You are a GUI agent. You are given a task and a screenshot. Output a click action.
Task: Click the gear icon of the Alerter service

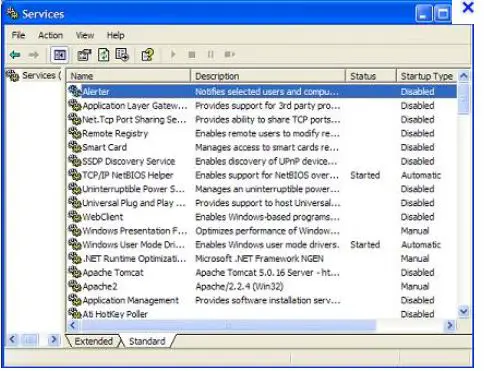point(75,91)
